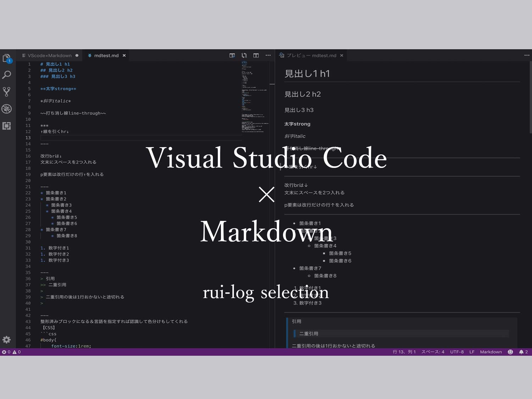This screenshot has width=532, height=399.
Task: Click the 見出し1 h1 heading in preview
Action: click(x=307, y=73)
